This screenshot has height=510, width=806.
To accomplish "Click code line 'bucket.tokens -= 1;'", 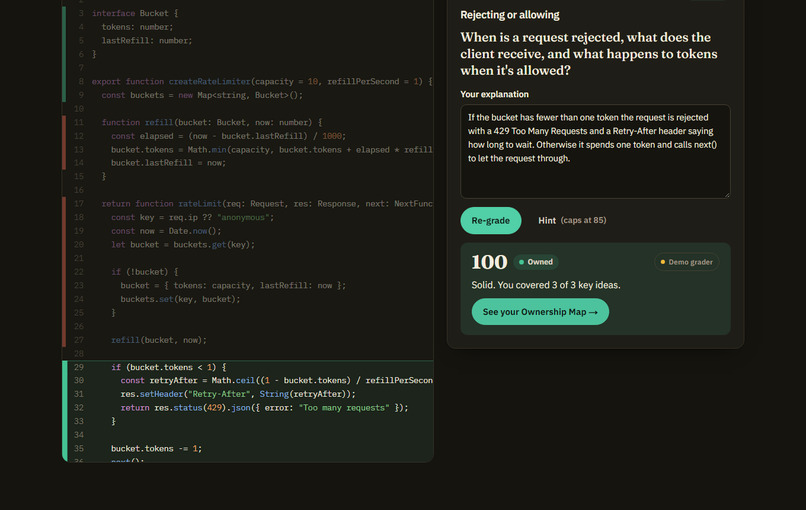I will (156, 448).
